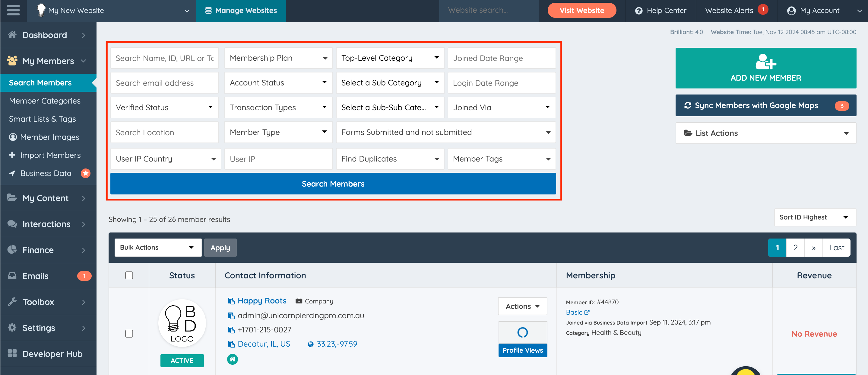This screenshot has width=868, height=375.
Task: Click the copy icon beside Happy Roots
Action: tap(231, 301)
